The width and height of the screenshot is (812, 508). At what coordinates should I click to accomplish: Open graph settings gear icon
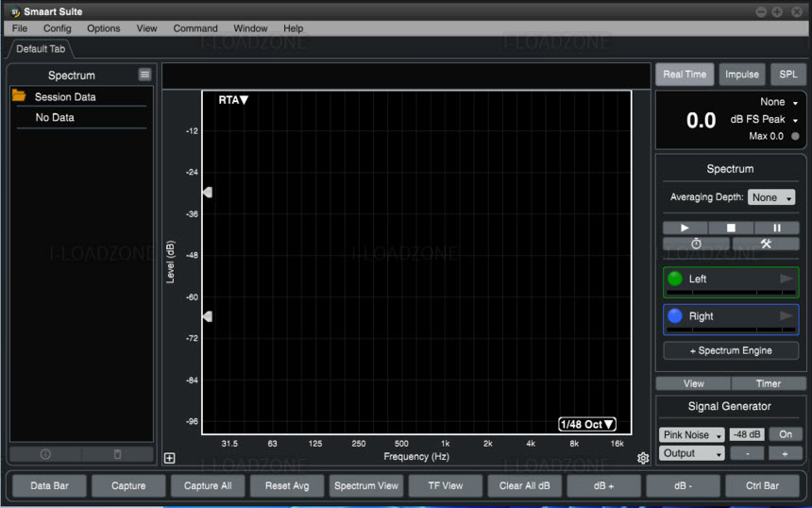(x=643, y=458)
